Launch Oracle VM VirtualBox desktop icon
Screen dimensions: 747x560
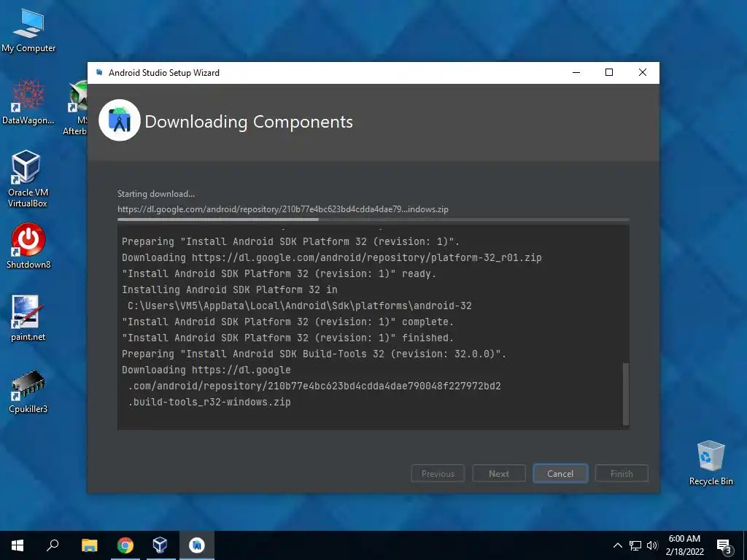pos(27,178)
